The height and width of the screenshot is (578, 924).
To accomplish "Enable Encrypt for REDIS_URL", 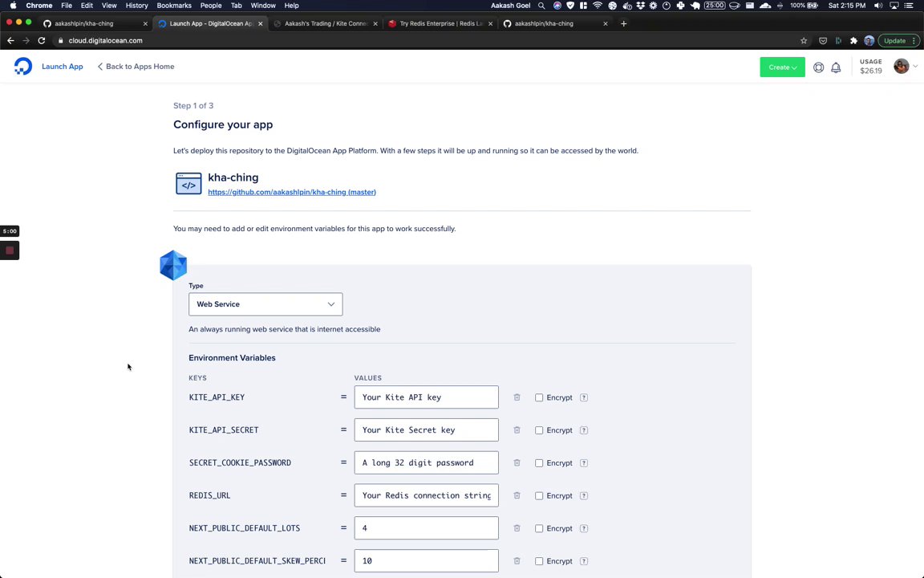I will [x=539, y=496].
